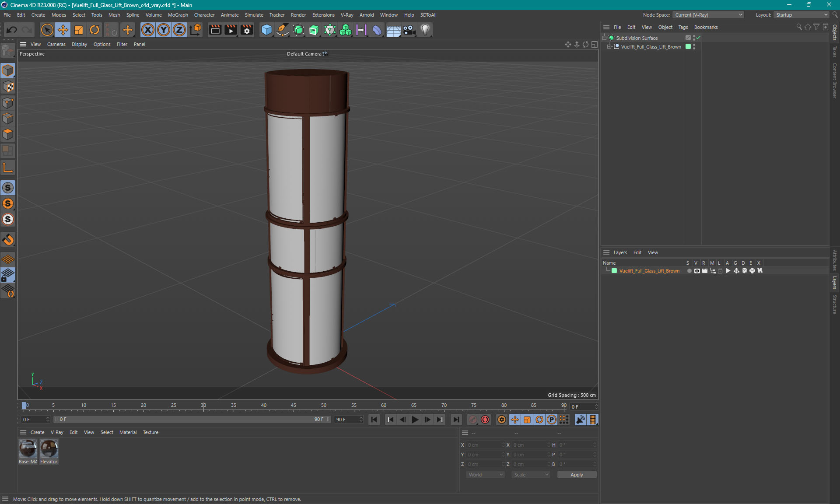Click the Apply coordinates button

577,475
